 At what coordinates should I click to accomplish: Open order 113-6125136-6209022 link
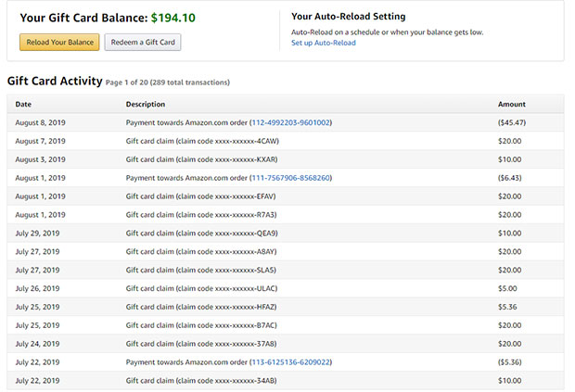291,362
